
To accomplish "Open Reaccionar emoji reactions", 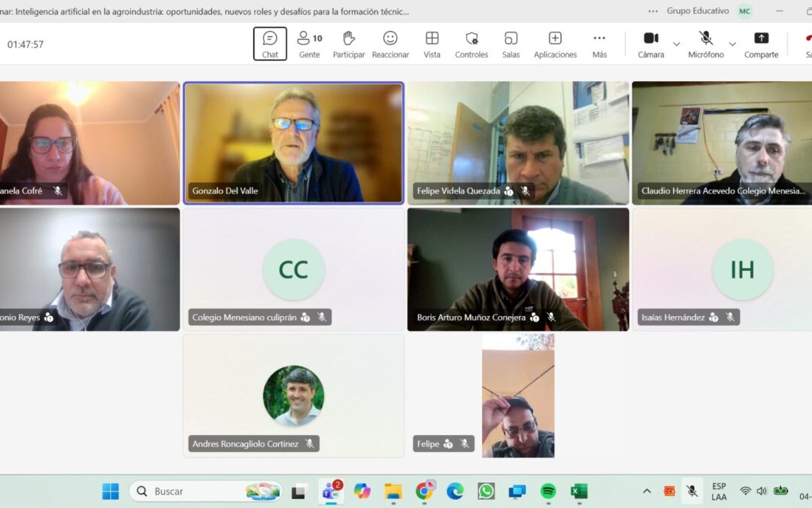I will [x=390, y=44].
